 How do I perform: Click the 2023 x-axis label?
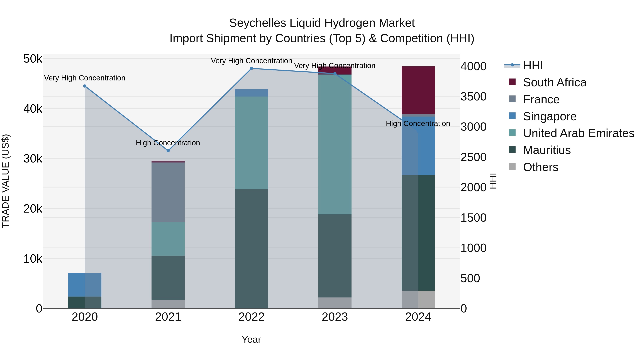coord(335,317)
